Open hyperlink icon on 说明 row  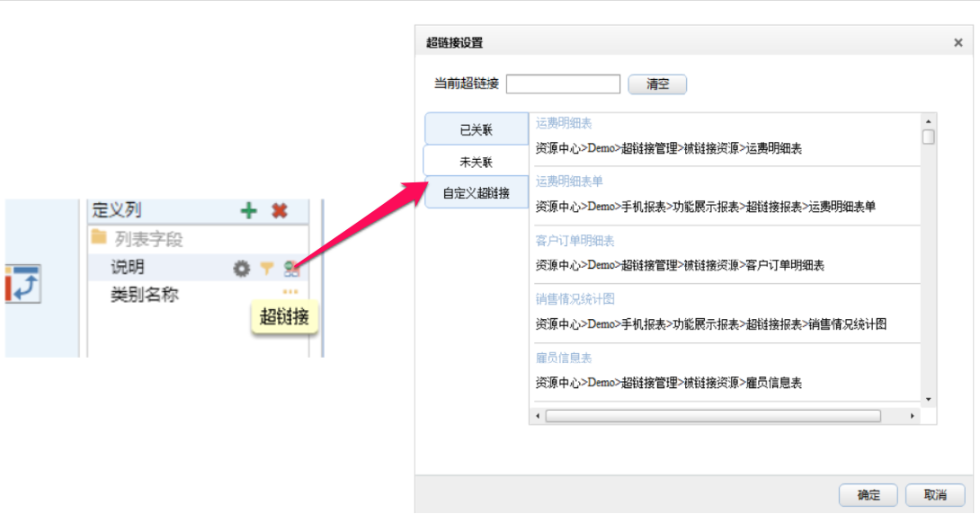(x=290, y=270)
